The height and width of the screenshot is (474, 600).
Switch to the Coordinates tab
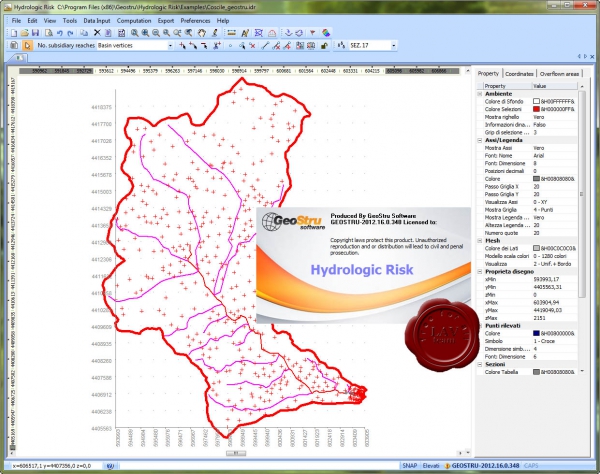tap(519, 73)
